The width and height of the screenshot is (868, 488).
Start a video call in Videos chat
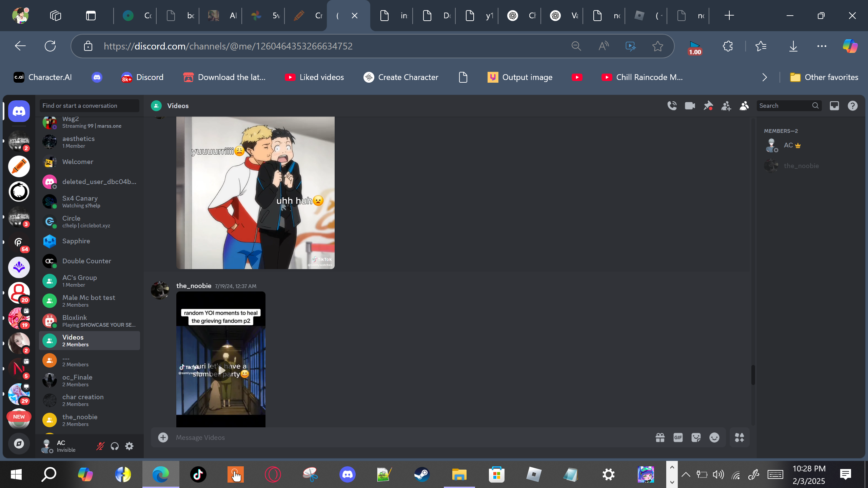point(690,106)
